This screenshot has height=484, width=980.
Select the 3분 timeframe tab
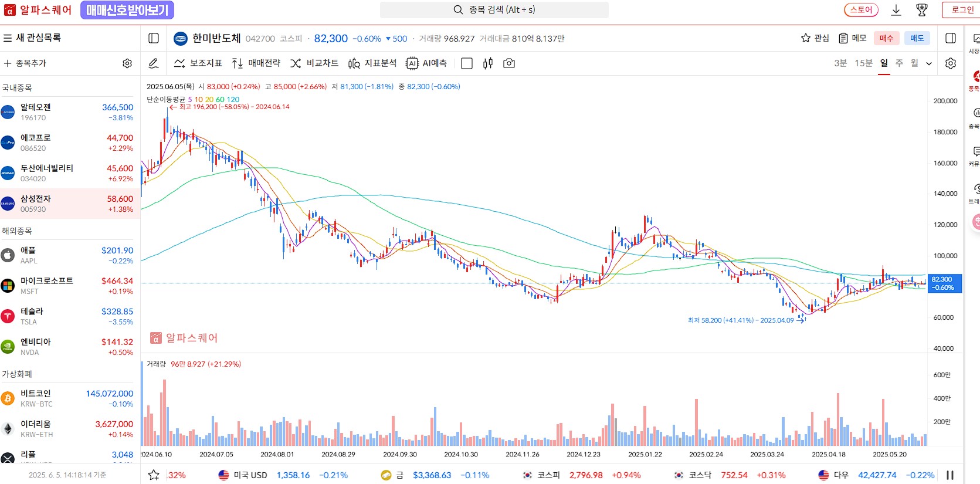point(840,63)
